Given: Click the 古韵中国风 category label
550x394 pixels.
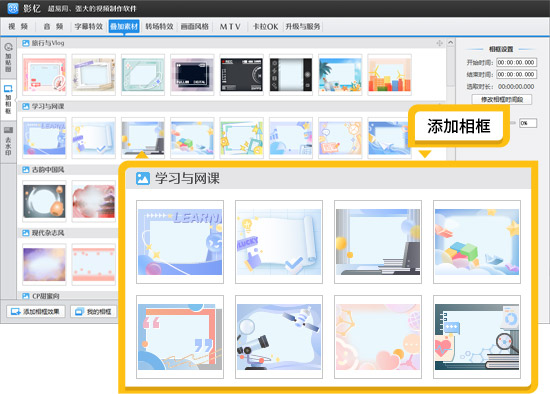Looking at the screenshot, I should [x=48, y=170].
